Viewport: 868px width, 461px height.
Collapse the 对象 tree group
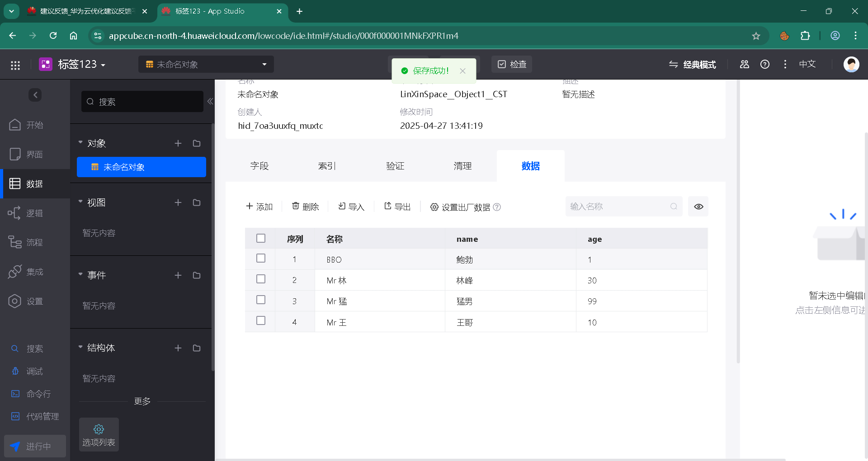[x=80, y=143]
